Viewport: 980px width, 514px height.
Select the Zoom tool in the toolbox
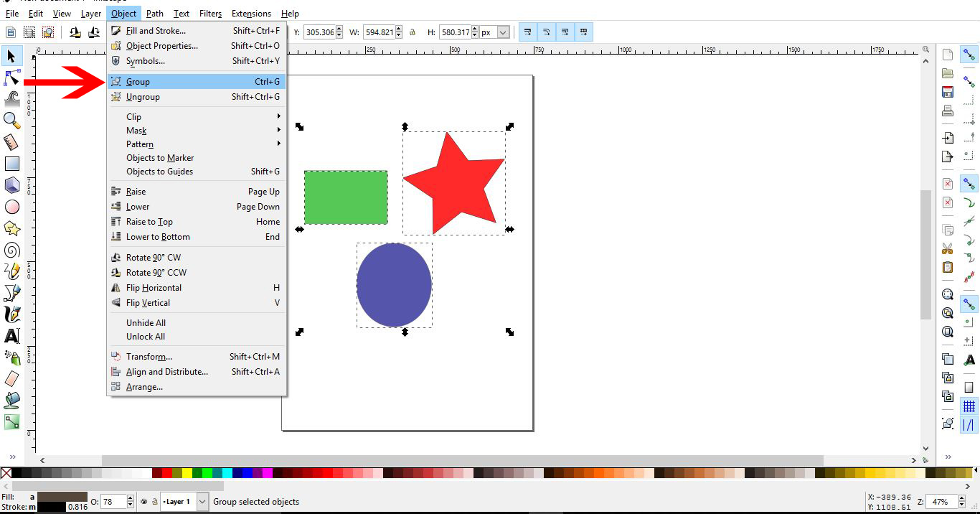(11, 121)
